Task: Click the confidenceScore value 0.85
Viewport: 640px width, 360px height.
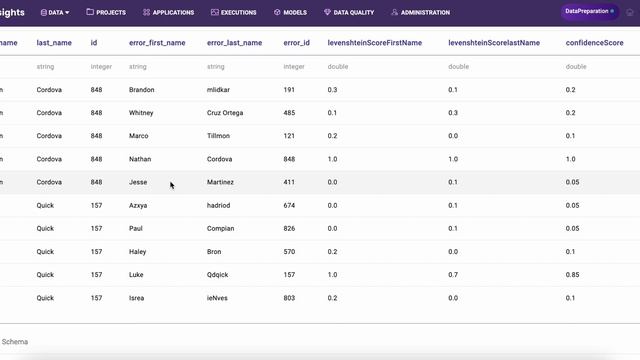Action: 572,275
